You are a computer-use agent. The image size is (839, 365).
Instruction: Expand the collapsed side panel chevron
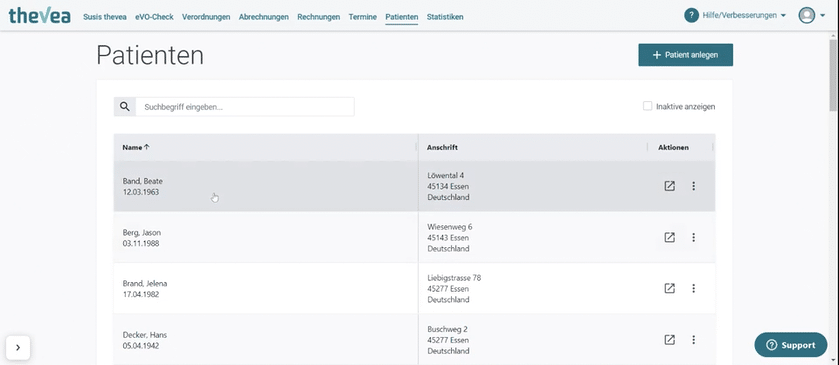click(x=18, y=347)
